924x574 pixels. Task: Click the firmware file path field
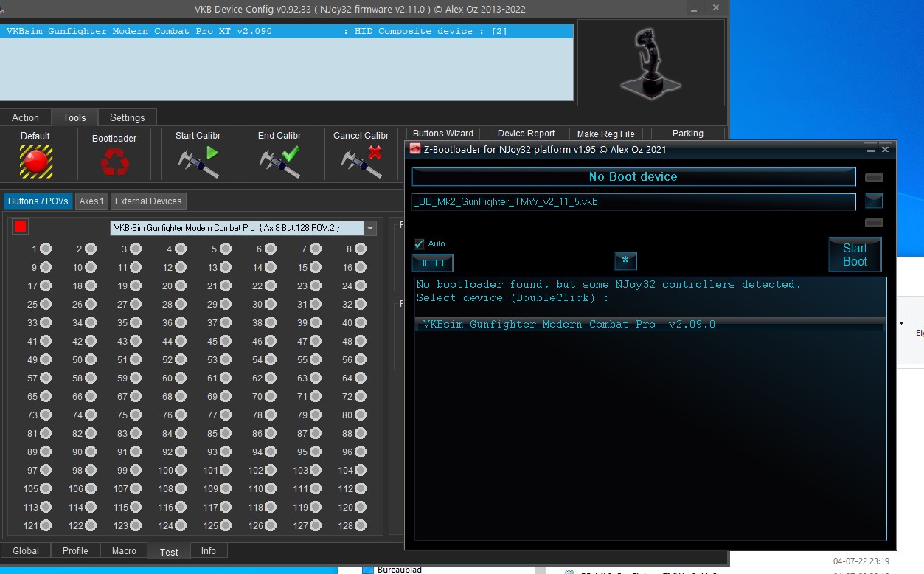point(634,201)
